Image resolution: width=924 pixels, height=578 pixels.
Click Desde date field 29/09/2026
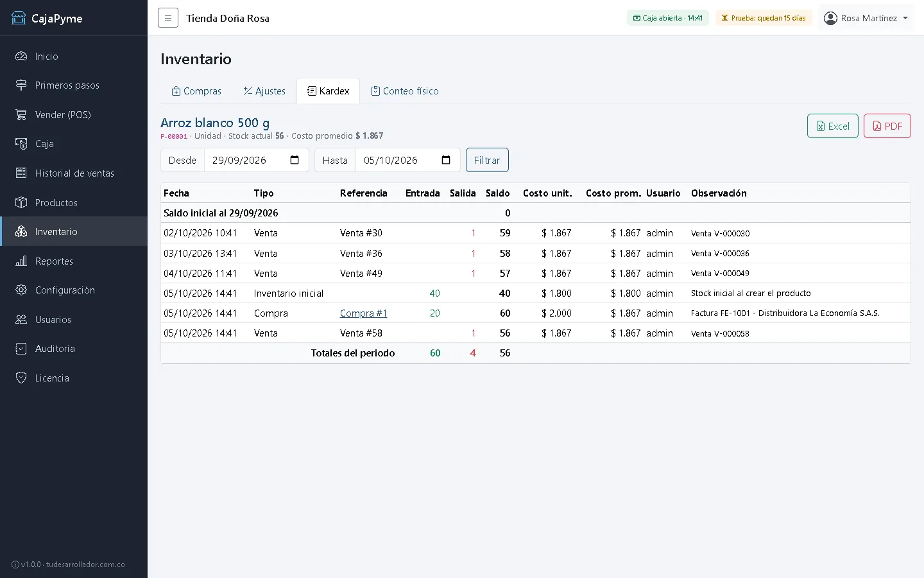tap(256, 160)
